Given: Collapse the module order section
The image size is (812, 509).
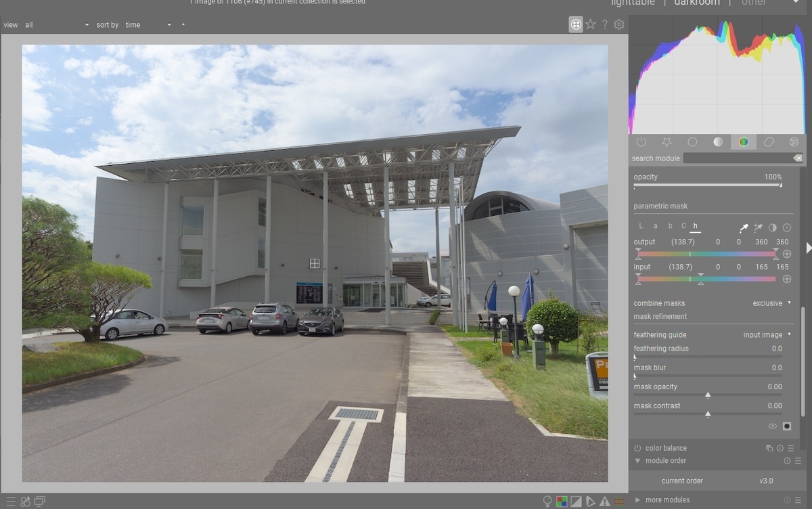Looking at the screenshot, I should (637, 461).
